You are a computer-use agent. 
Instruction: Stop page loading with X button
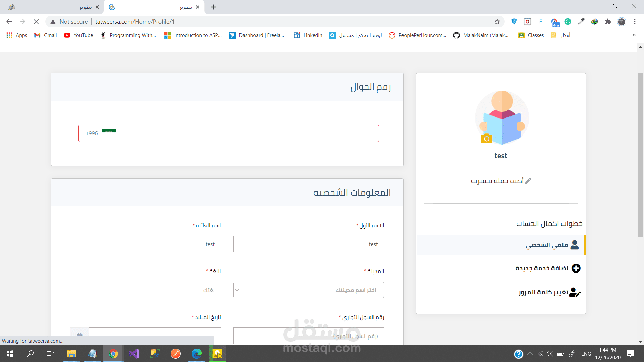(36, 22)
